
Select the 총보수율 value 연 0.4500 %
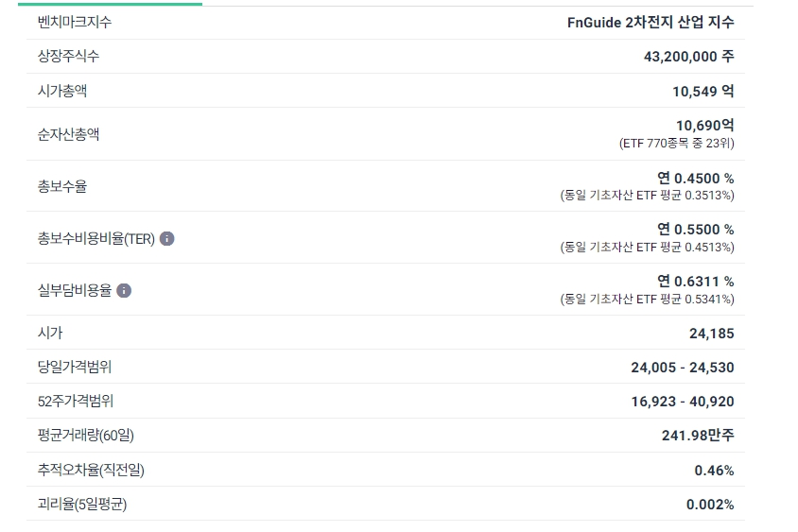click(695, 179)
